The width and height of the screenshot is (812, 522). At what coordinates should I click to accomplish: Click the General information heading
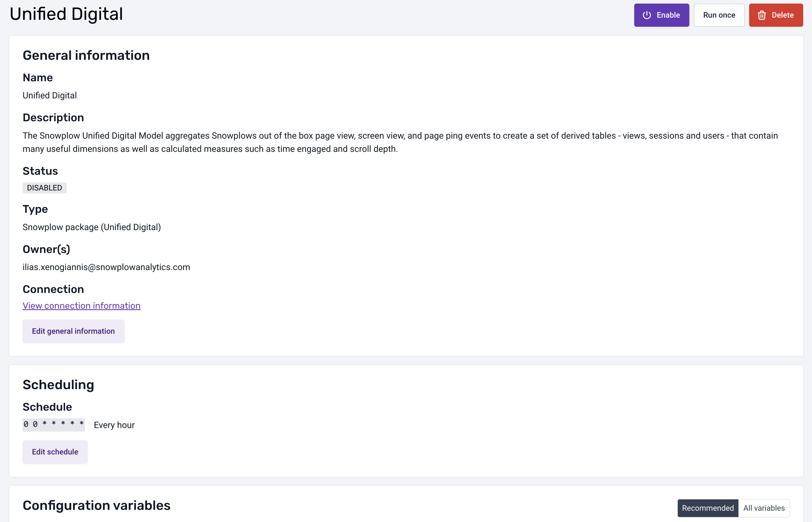[x=86, y=55]
